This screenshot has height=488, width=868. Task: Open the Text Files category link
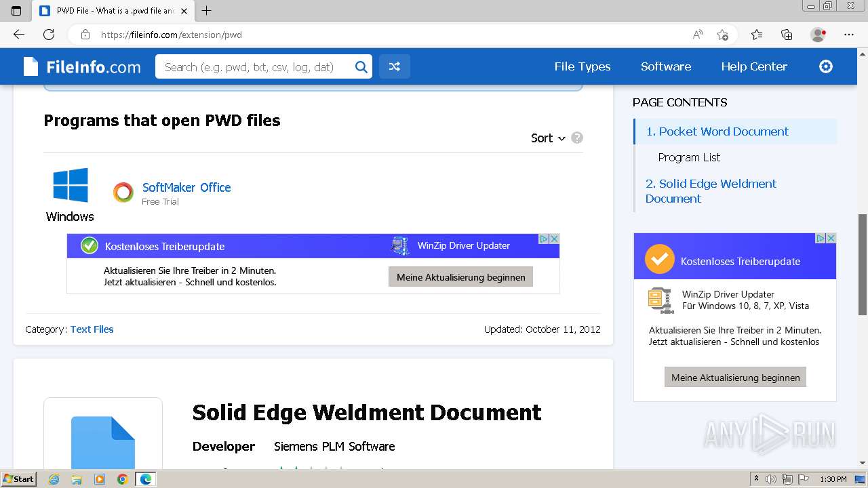point(92,329)
